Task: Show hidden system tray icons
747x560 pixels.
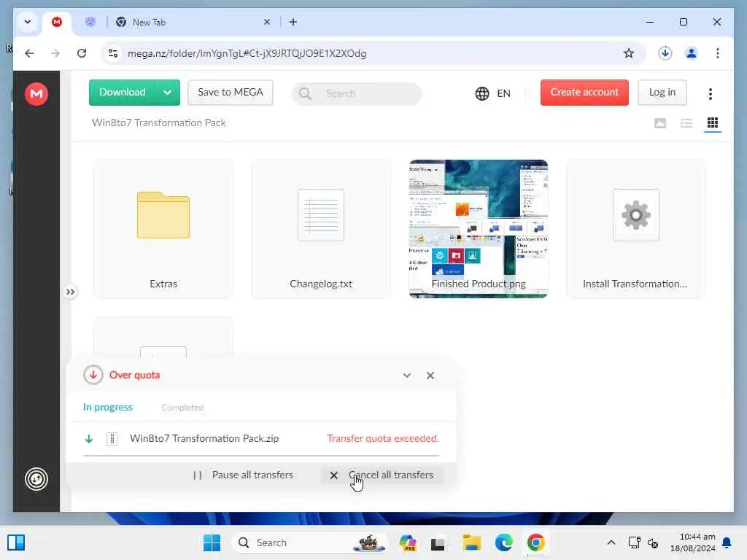Action: (x=611, y=542)
